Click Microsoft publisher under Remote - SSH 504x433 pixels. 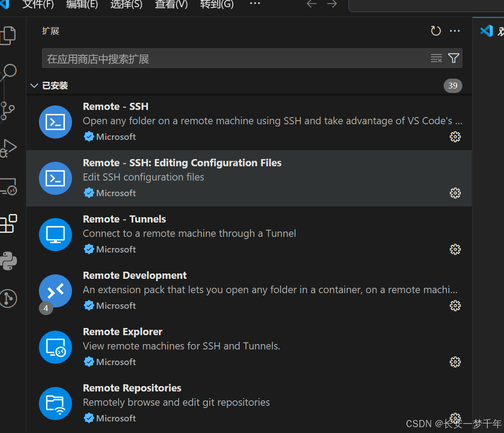coord(116,137)
